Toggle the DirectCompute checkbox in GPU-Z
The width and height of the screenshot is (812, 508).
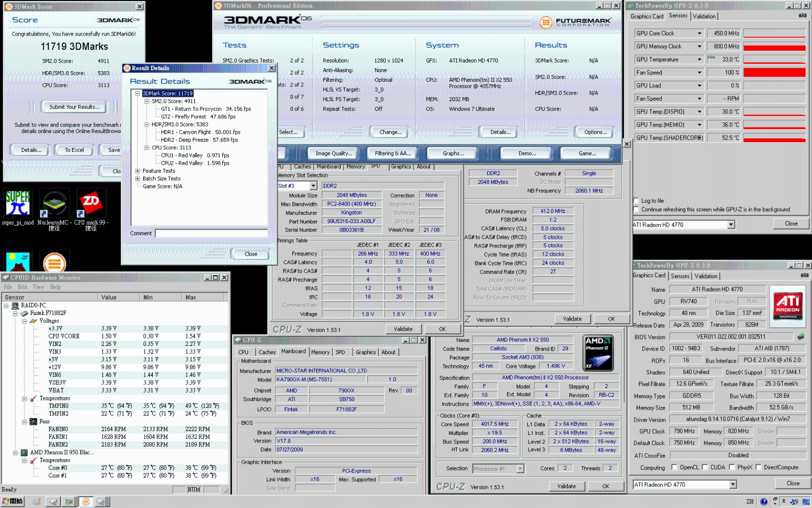coord(759,467)
